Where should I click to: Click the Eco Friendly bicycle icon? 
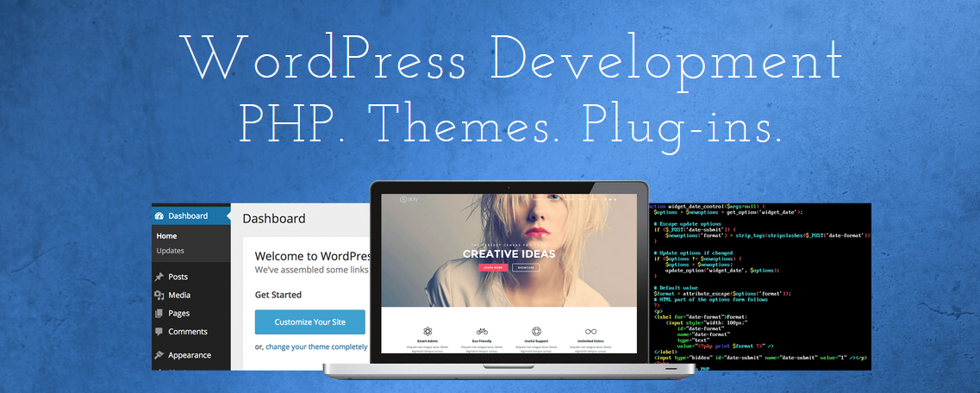[x=482, y=331]
